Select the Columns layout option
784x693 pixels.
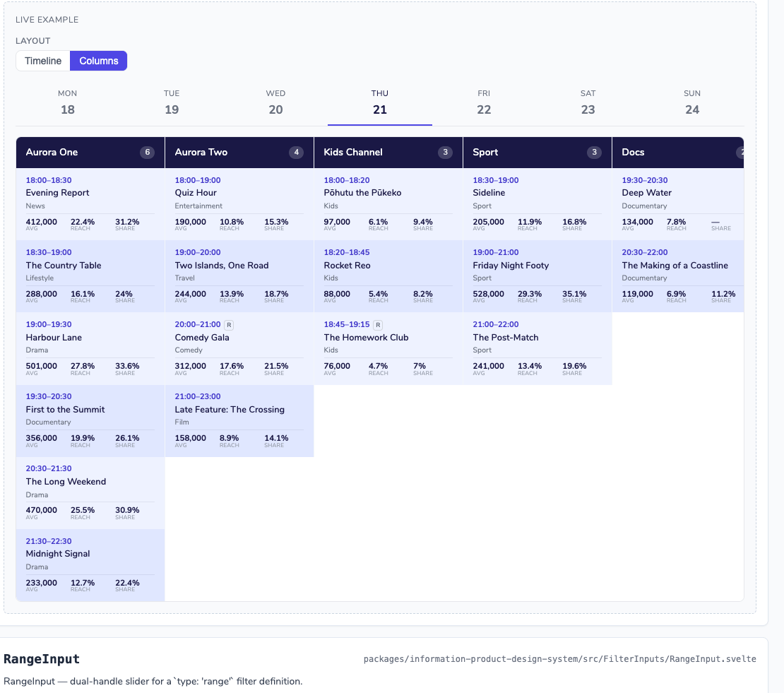pos(98,61)
